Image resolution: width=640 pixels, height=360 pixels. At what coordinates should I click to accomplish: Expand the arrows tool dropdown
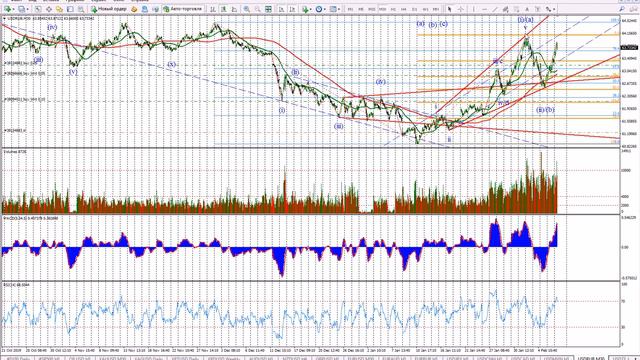point(554,9)
